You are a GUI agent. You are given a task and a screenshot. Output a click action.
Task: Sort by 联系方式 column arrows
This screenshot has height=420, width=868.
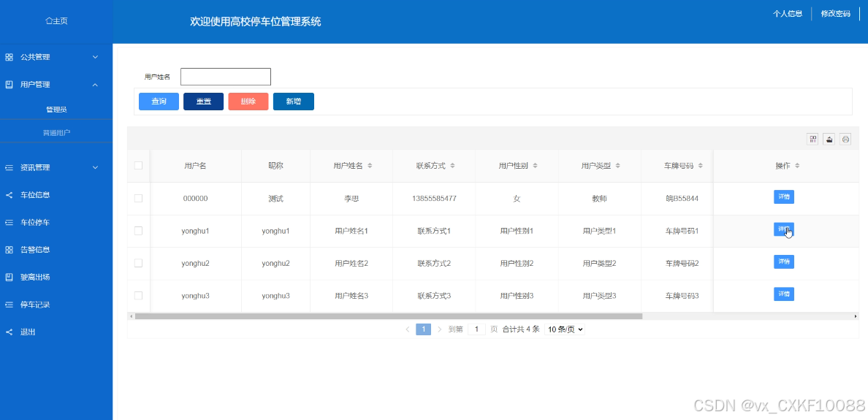click(453, 166)
